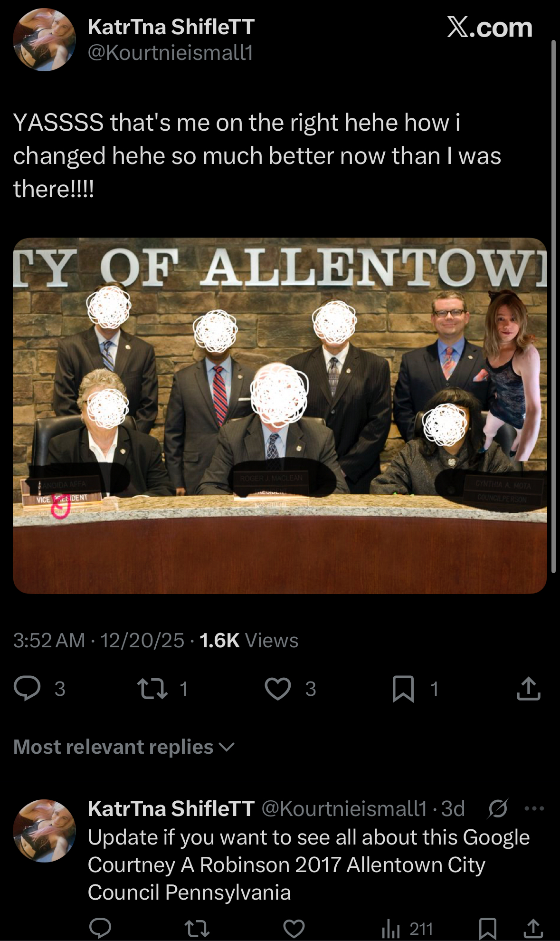
Task: Open the @Kourtnieismall1 handle in header
Action: [170, 52]
